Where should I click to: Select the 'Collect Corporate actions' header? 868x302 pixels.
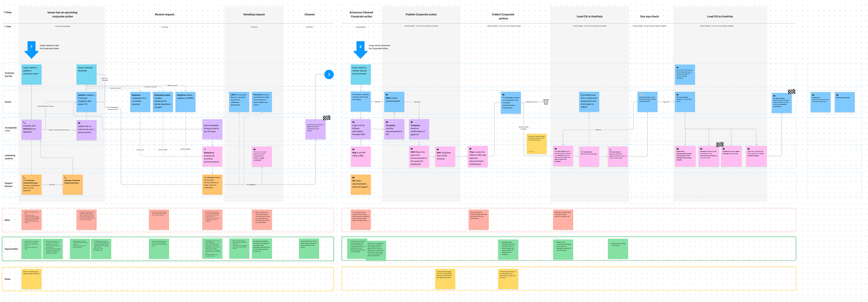click(x=503, y=16)
